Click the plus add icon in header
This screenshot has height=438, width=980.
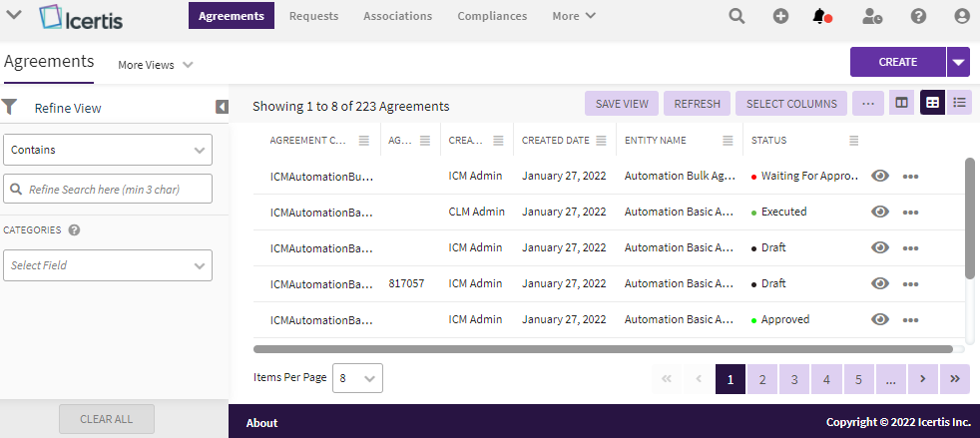click(780, 16)
